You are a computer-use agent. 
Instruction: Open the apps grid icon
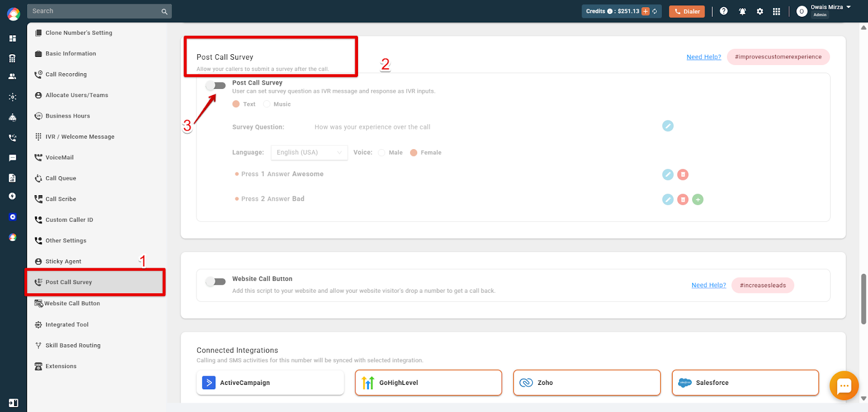(x=777, y=11)
